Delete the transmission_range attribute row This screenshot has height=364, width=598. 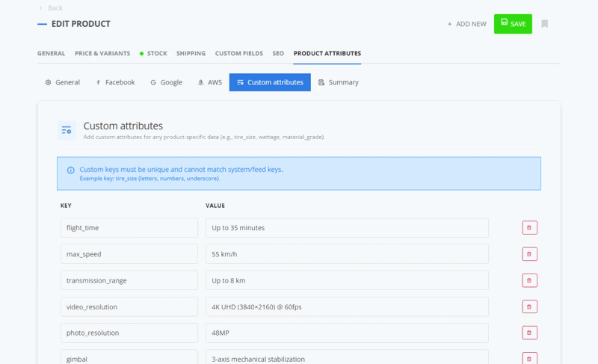click(529, 280)
